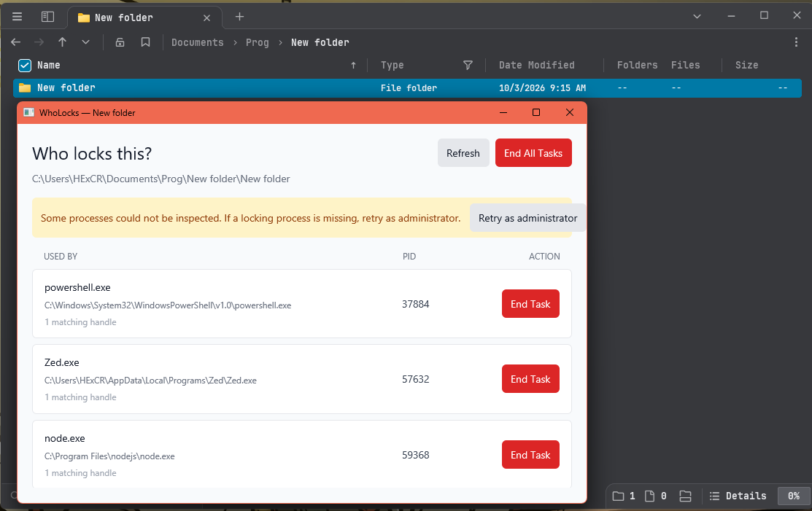Sort by the Name column header

coord(49,65)
